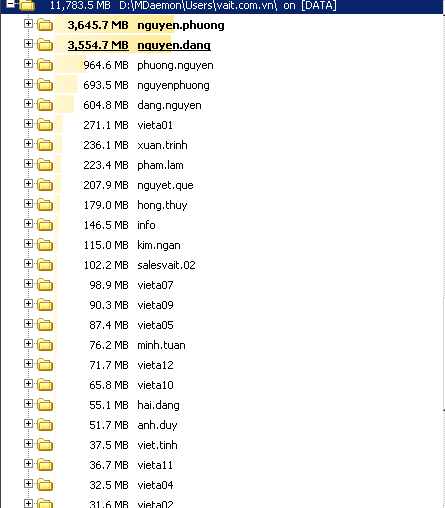
Task: Click the 71.7 MB size value
Action: tap(109, 365)
